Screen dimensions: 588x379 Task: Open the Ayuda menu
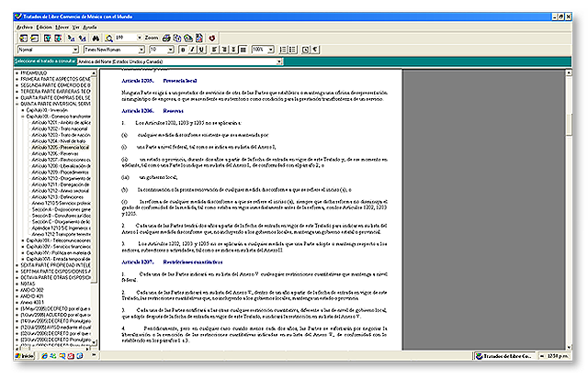tap(90, 27)
